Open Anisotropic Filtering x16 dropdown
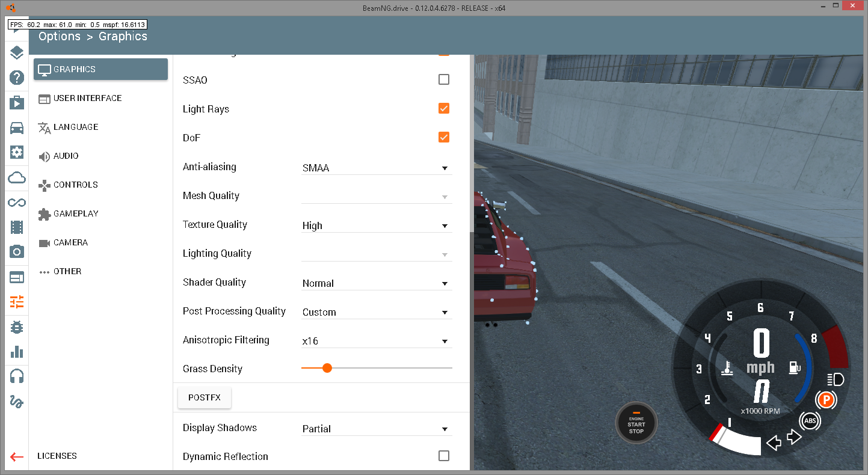This screenshot has width=868, height=475. (377, 341)
